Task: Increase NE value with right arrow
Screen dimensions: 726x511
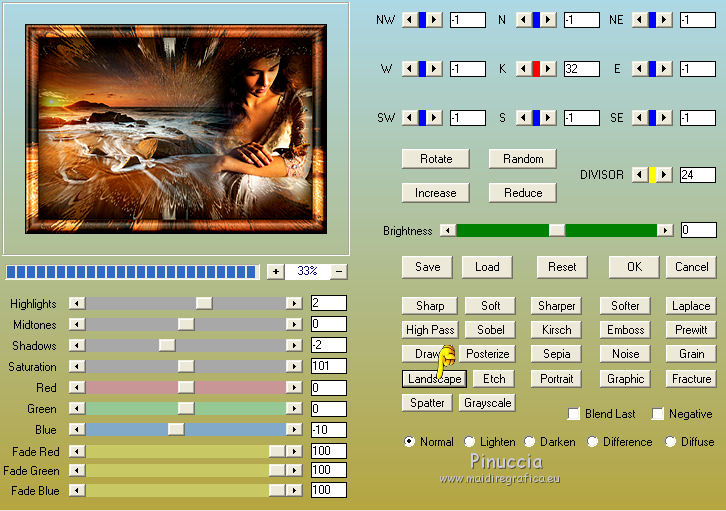Action: pos(664,20)
